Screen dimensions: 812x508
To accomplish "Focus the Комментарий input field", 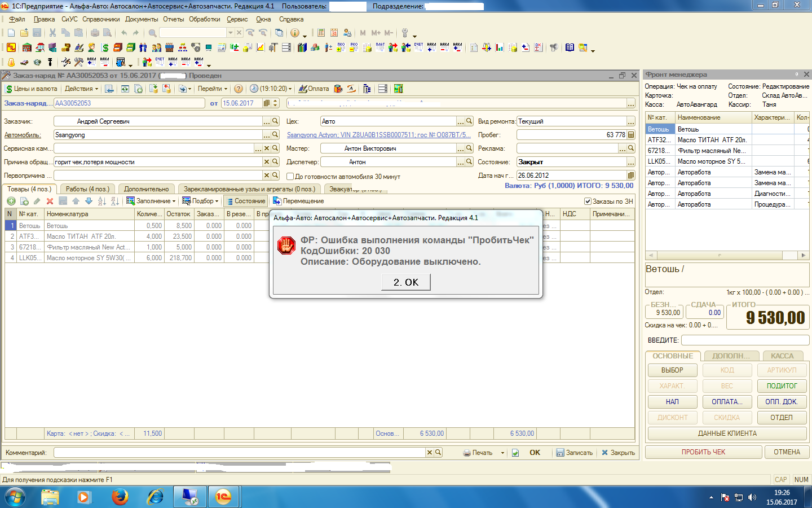I will pos(240,453).
